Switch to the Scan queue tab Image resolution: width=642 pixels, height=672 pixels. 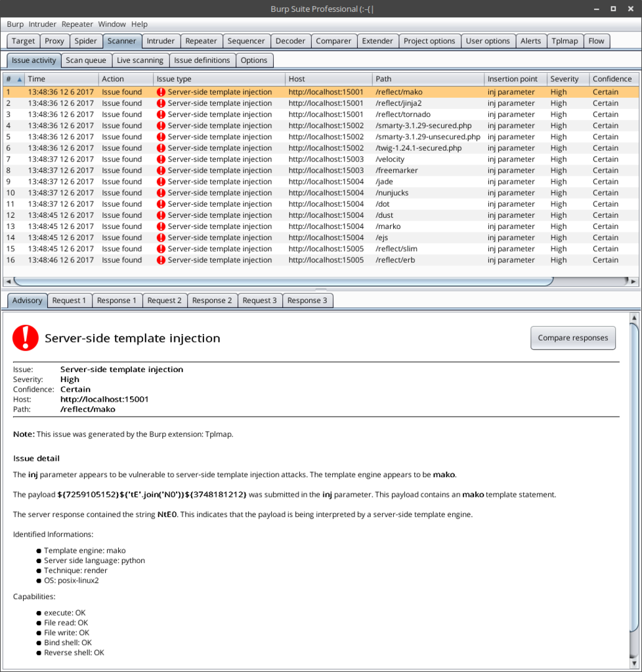[86, 60]
